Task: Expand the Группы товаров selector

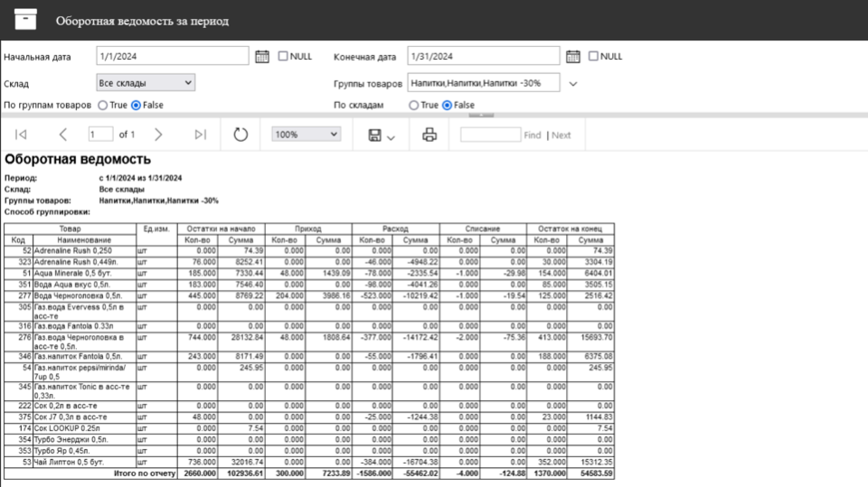Action: 572,83
